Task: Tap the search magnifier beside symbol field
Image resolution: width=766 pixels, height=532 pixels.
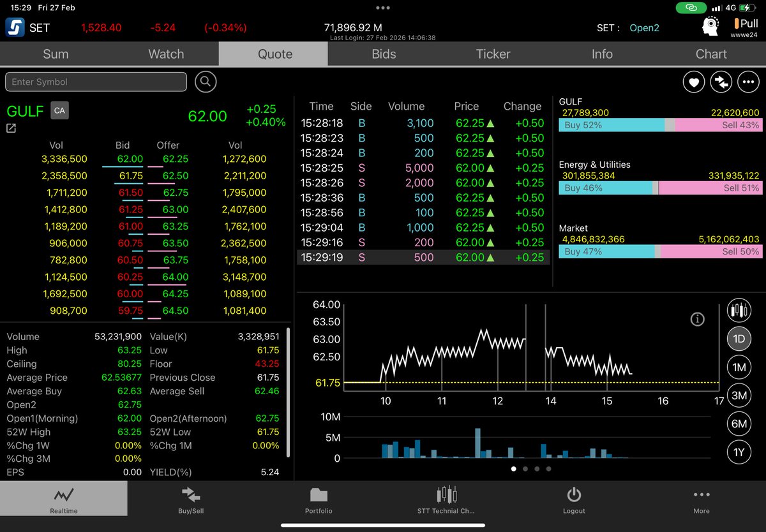Action: 206,82
